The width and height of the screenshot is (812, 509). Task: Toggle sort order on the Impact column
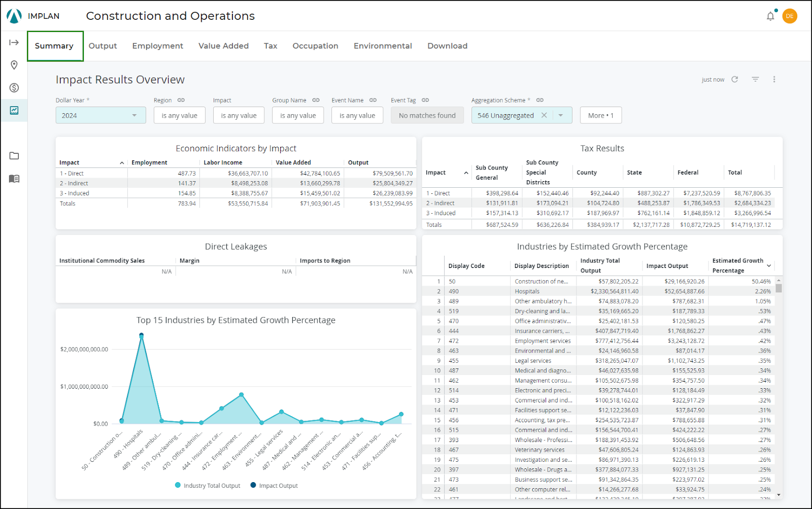click(121, 162)
